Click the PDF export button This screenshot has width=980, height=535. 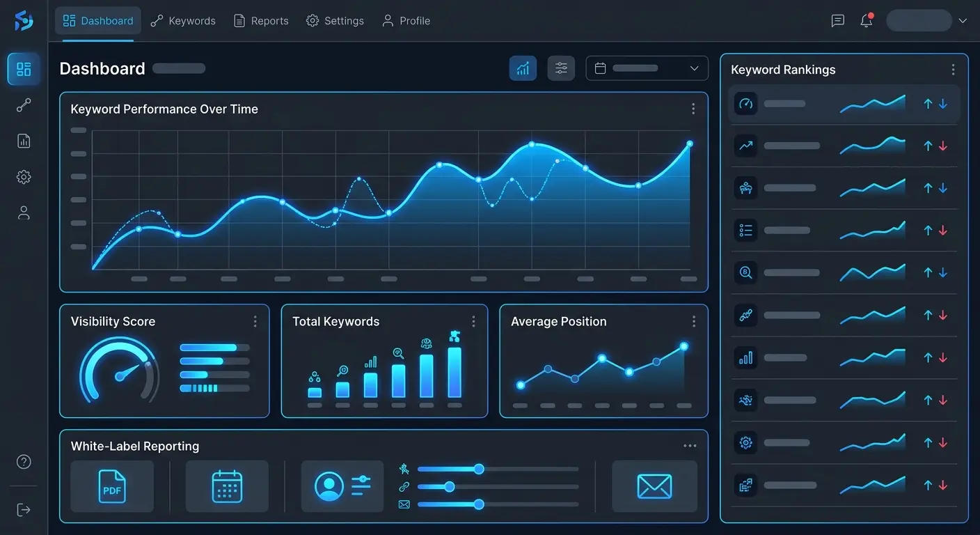[112, 486]
